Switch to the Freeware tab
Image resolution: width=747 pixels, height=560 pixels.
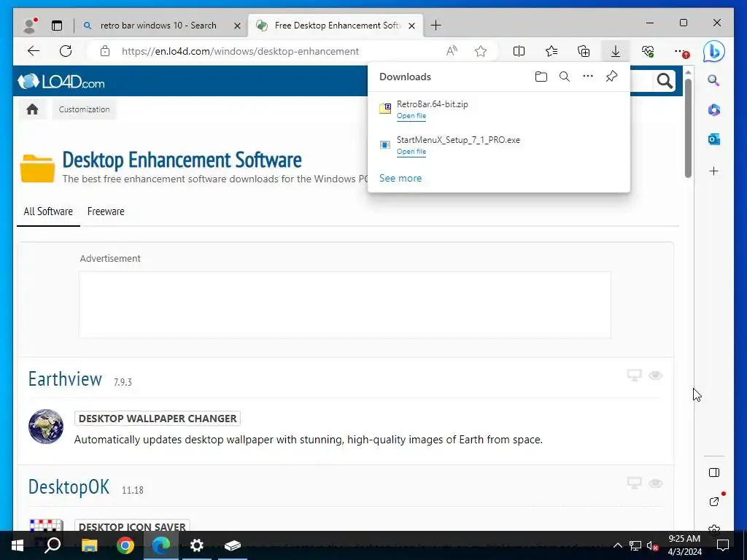(x=106, y=211)
